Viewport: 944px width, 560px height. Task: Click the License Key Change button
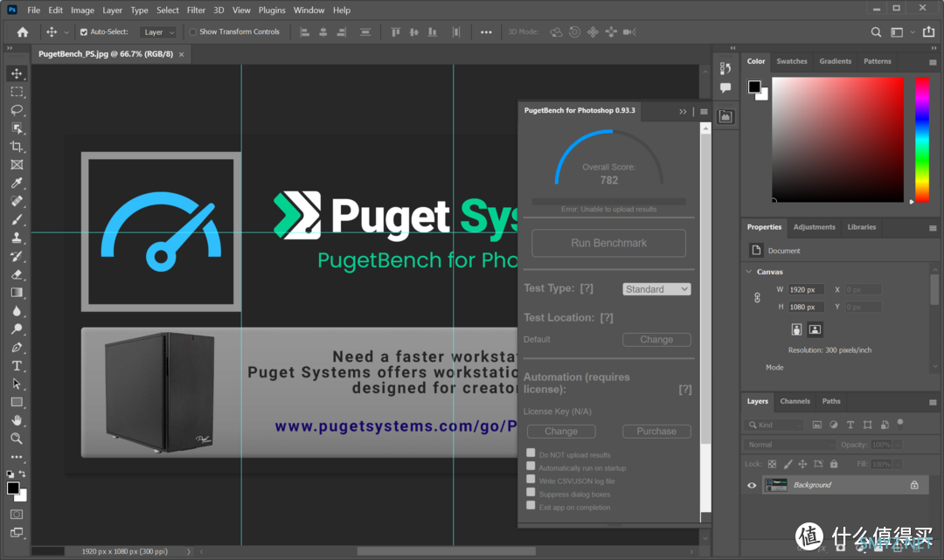click(561, 432)
